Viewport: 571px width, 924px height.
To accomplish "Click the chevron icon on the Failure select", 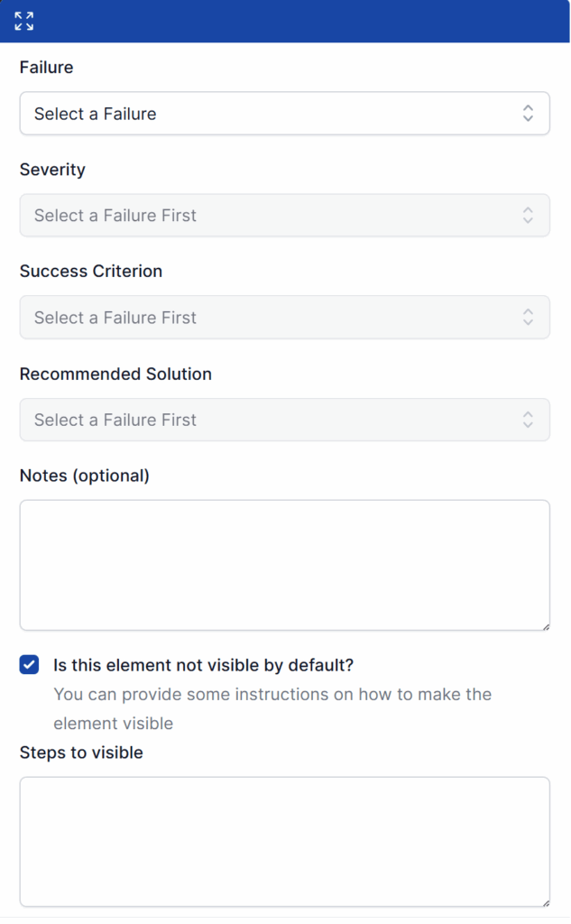I will click(x=530, y=113).
